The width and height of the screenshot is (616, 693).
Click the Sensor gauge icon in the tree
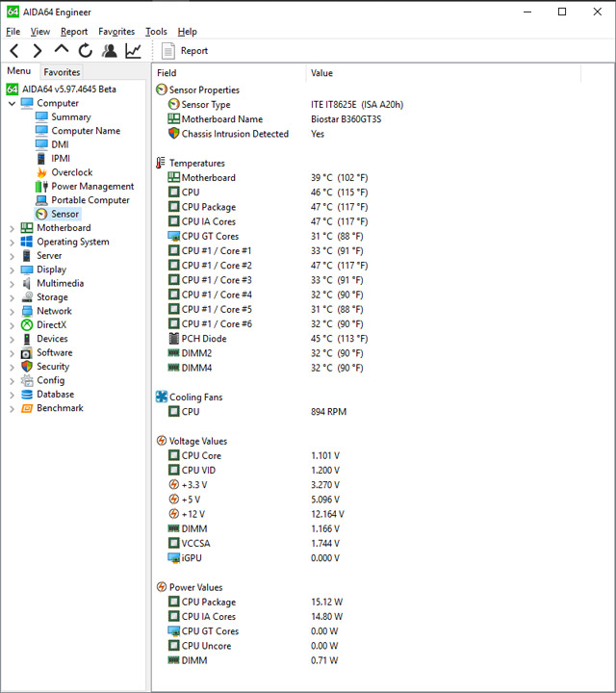pos(41,214)
